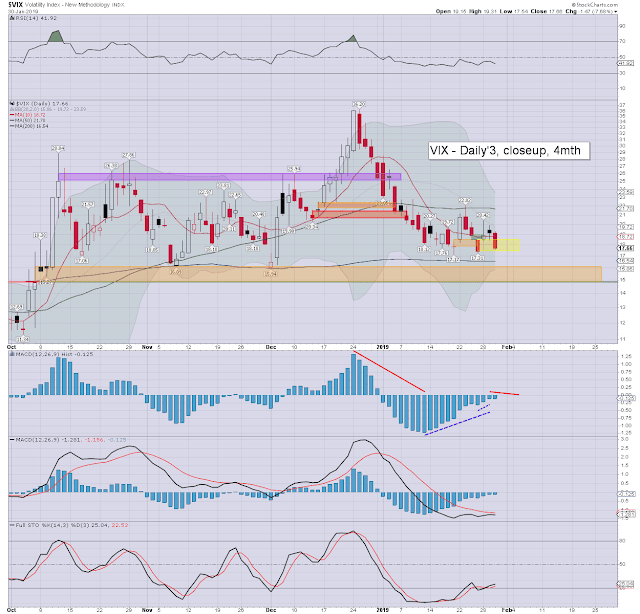Image resolution: width=640 pixels, height=614 pixels.
Task: Click the blue dashed trendline under MACD bars
Action: pyautogui.click(x=457, y=424)
